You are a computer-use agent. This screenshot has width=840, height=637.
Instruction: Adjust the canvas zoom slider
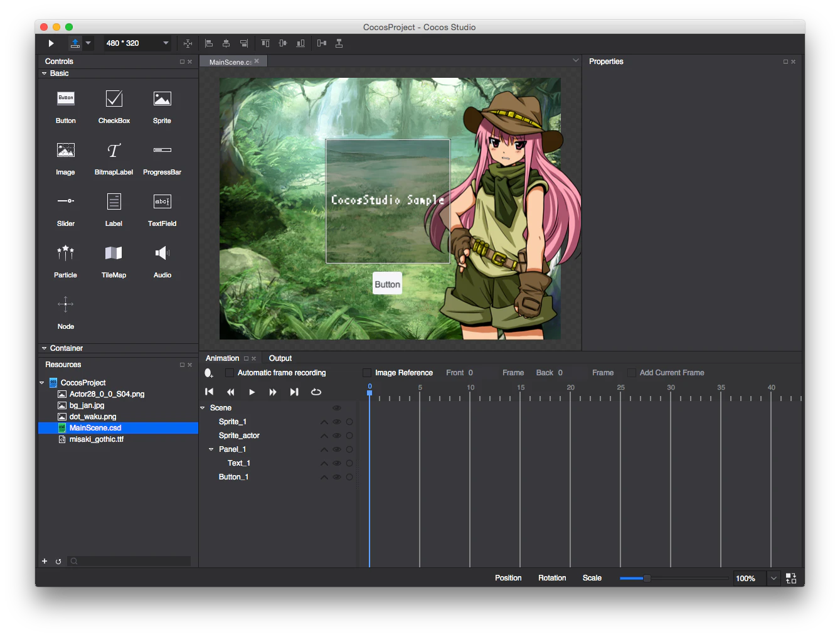tap(647, 578)
